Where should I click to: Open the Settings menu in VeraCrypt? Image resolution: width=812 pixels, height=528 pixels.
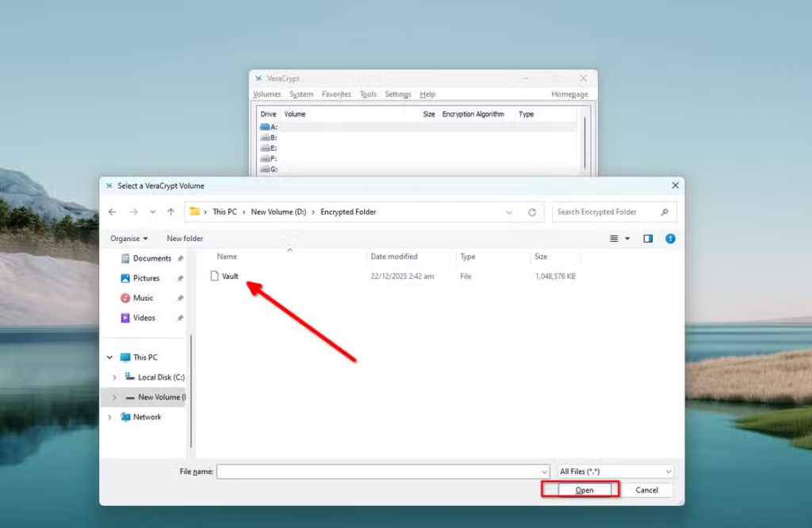(x=398, y=94)
